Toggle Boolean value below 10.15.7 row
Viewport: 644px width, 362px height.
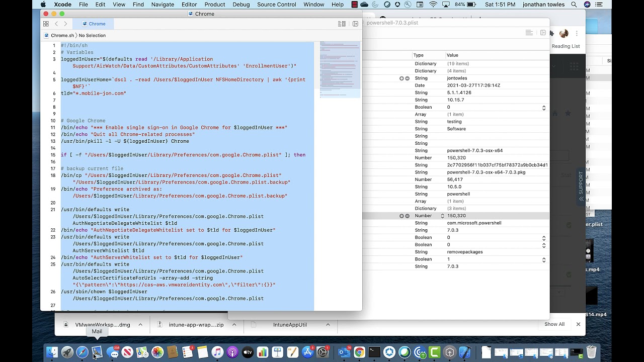544,107
